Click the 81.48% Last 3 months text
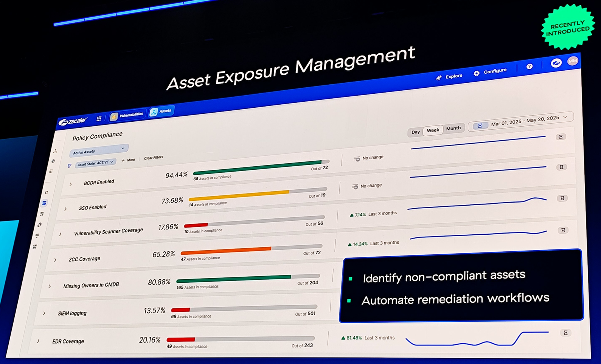 point(368,338)
